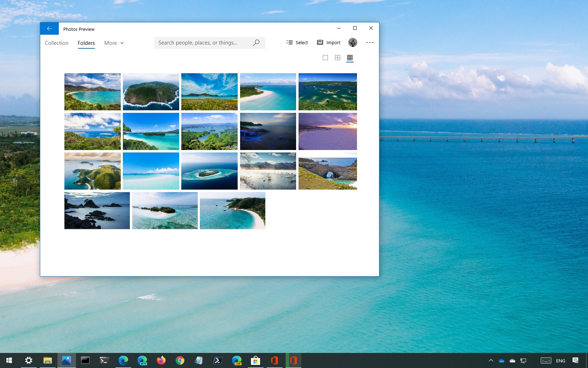Switch to large single-tile view
Image resolution: width=588 pixels, height=368 pixels.
325,57
